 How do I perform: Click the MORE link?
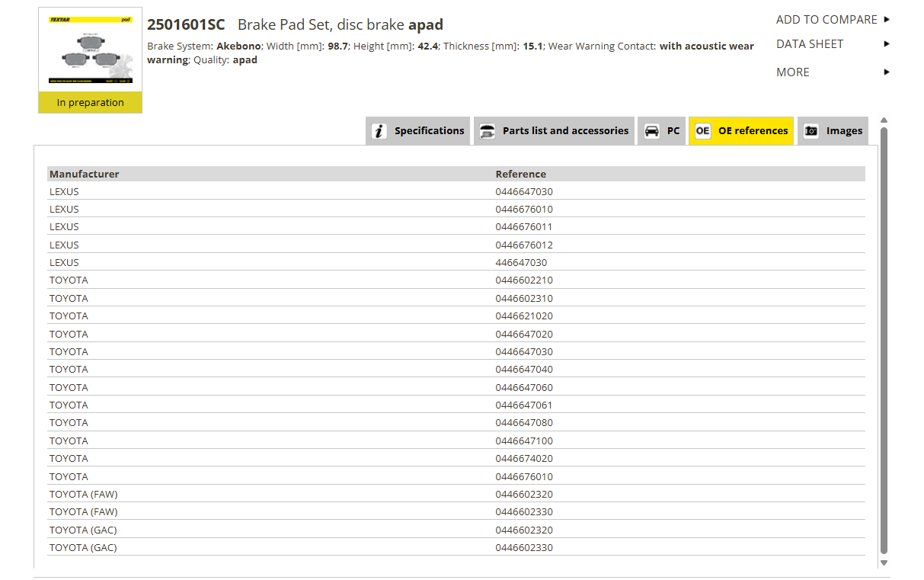pyautogui.click(x=793, y=72)
